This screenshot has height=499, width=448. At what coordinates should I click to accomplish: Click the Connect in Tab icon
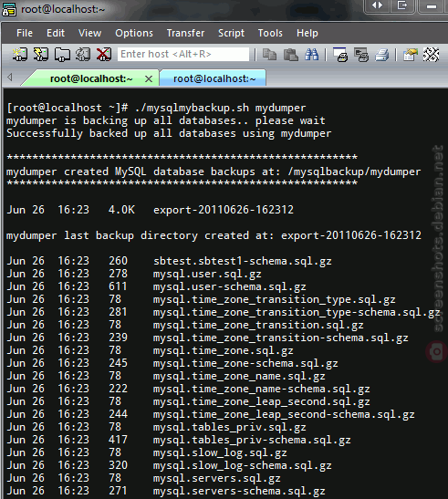(x=62, y=55)
